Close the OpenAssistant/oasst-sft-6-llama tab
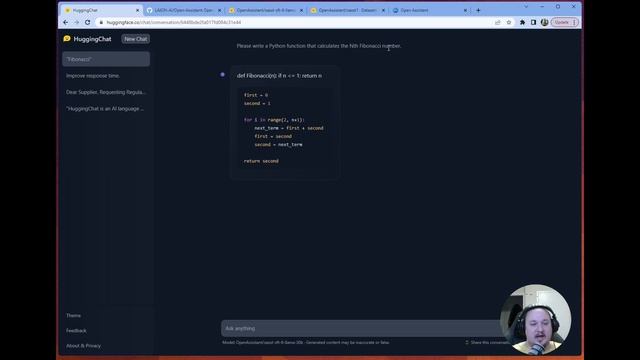Screen dimensions: 640x360 (301, 10)
